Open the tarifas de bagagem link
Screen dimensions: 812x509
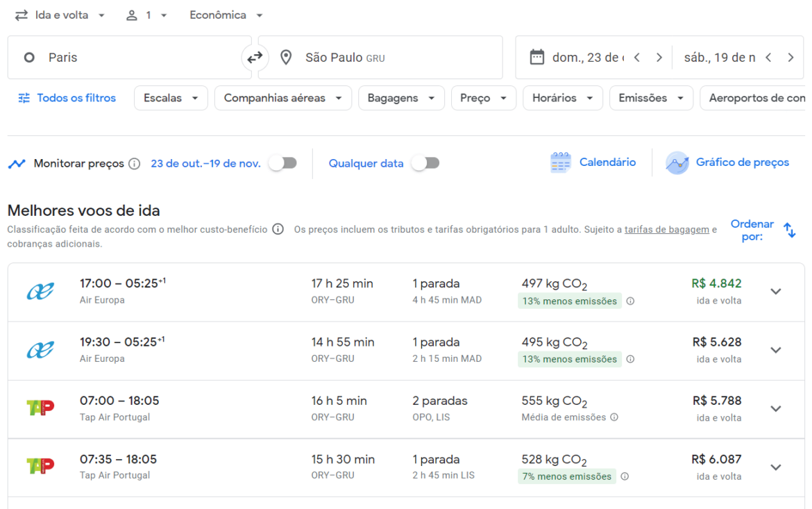click(666, 228)
